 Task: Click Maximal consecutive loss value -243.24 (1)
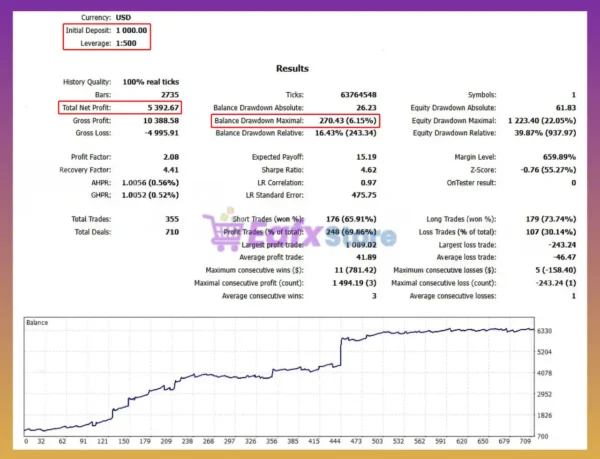pyautogui.click(x=556, y=283)
